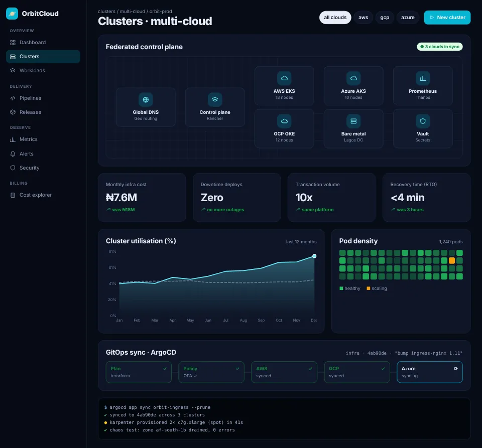The height and width of the screenshot is (448, 482).
Task: Filter clusters by aws
Action: coord(363,18)
